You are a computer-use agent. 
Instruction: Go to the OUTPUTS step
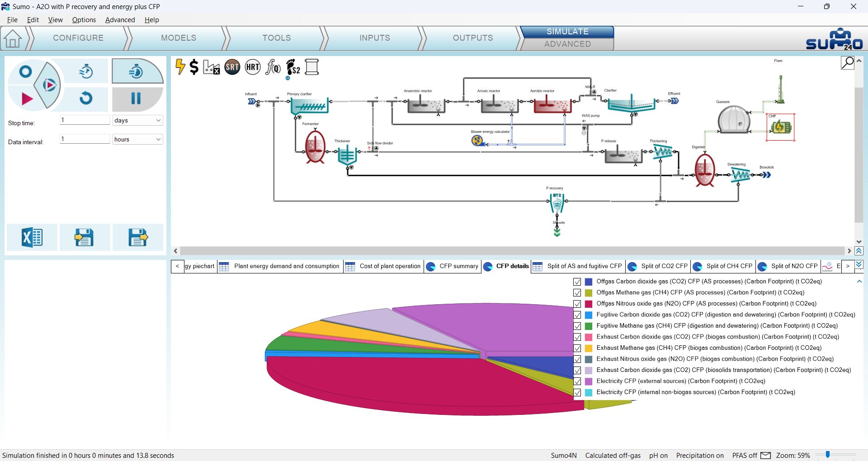tap(473, 38)
